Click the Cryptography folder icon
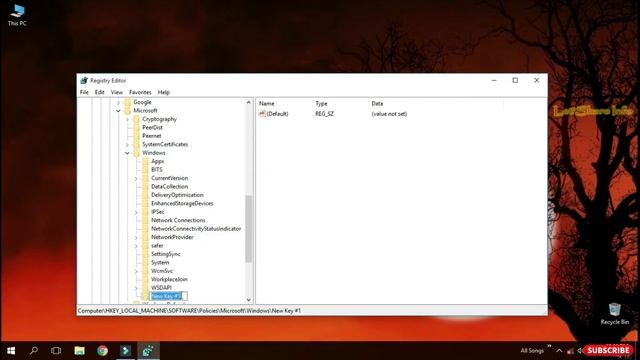This screenshot has height=360, width=640. click(x=136, y=119)
